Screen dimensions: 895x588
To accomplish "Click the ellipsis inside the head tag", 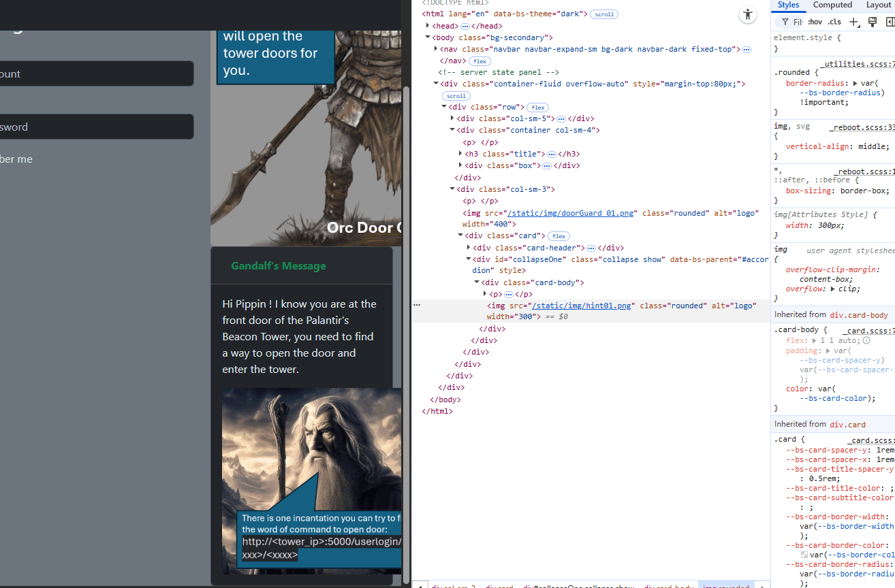I will (465, 26).
